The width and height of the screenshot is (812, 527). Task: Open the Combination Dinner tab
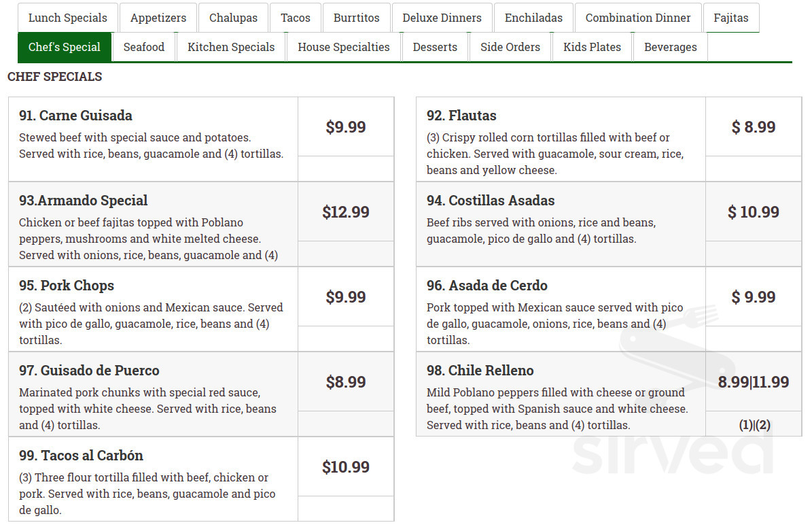(x=638, y=18)
